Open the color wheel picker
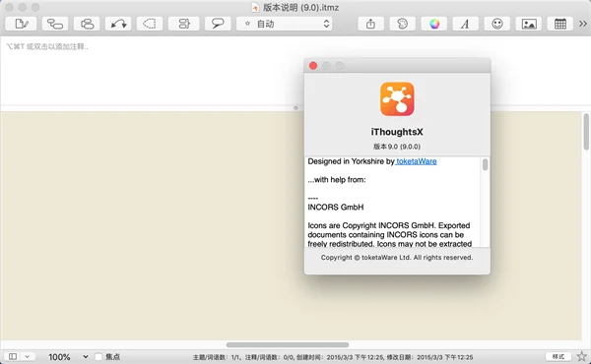Viewport: 591px width, 364px height. pos(434,24)
